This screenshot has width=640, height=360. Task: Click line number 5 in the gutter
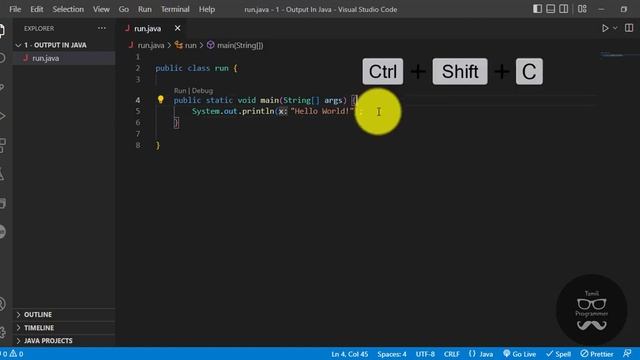[x=138, y=111]
